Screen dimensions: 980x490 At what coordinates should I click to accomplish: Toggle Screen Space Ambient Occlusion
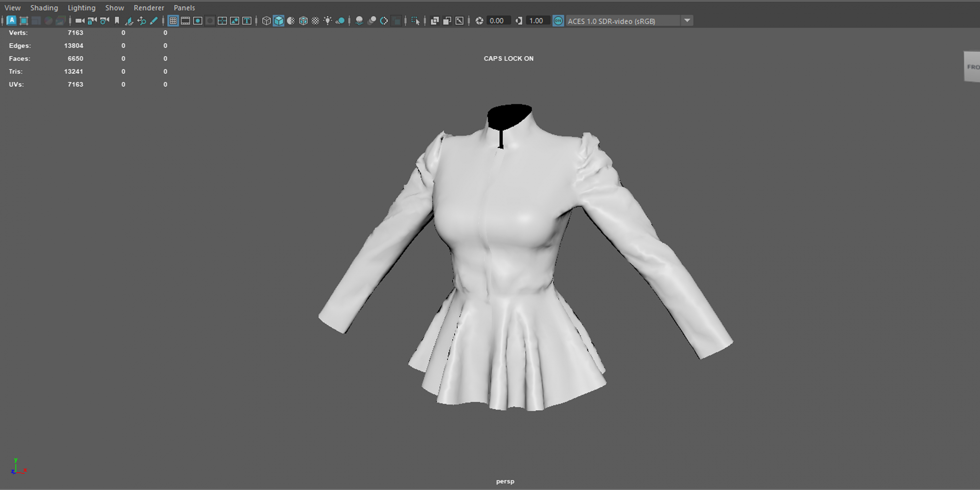[359, 20]
